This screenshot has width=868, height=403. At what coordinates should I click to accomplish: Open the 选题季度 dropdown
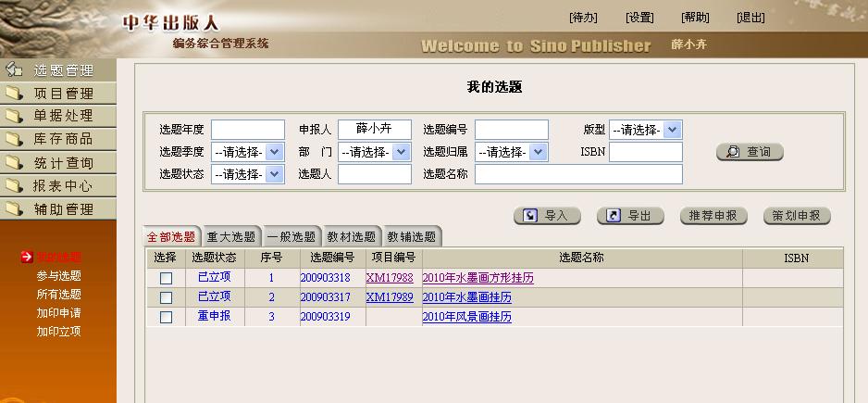coord(247,152)
